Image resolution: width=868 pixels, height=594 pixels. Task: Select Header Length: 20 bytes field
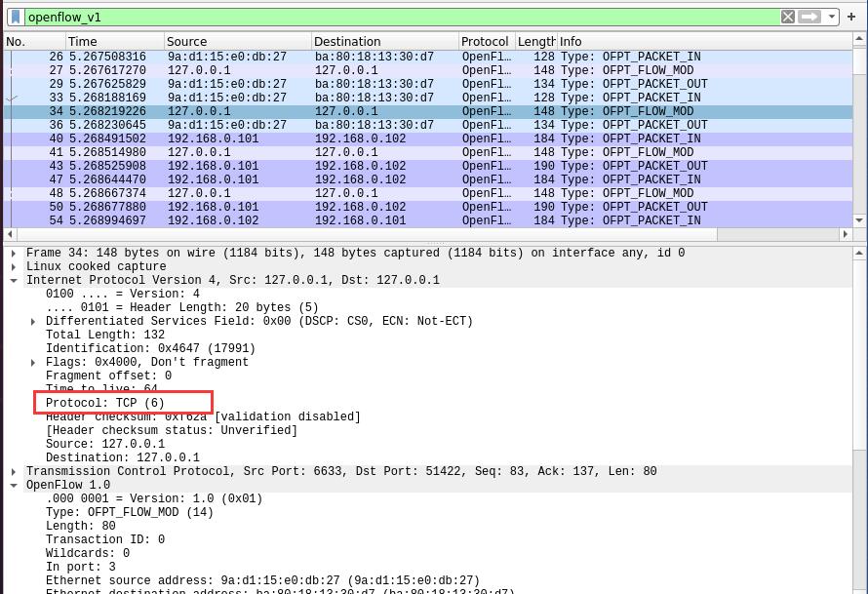coord(182,308)
